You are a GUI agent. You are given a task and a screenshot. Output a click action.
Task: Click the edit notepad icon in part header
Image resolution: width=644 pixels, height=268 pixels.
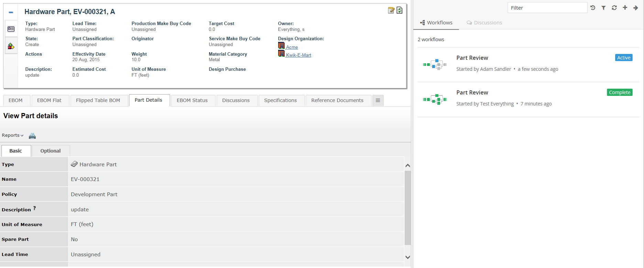[x=391, y=10]
